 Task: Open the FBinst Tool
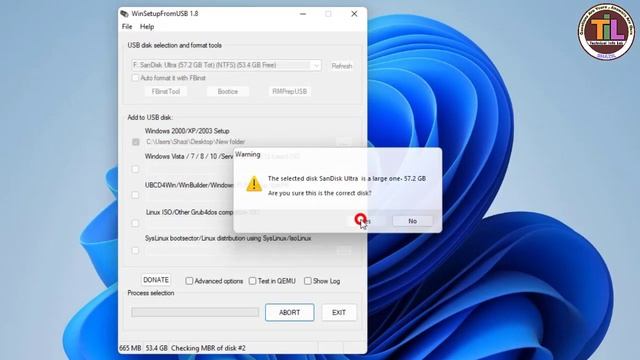tap(166, 91)
